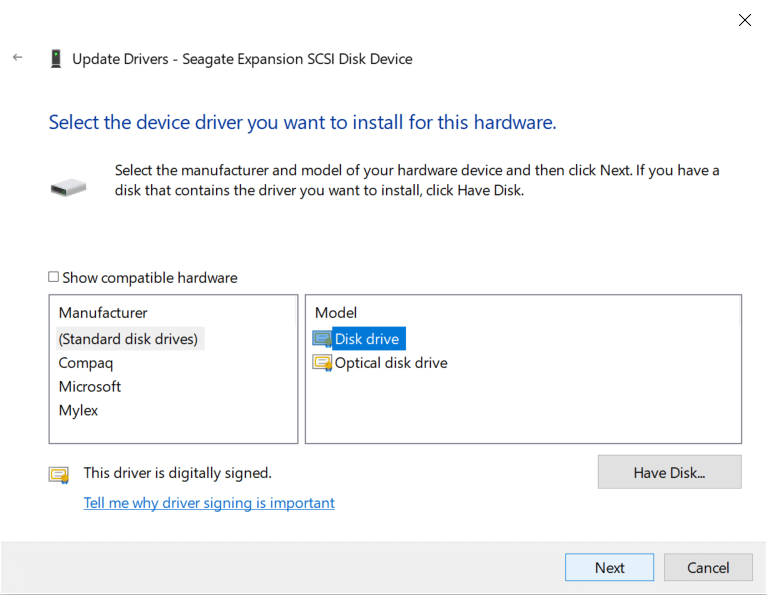The height and width of the screenshot is (595, 767).
Task: Pick Mylex in the Manufacturer list
Action: tap(78, 410)
